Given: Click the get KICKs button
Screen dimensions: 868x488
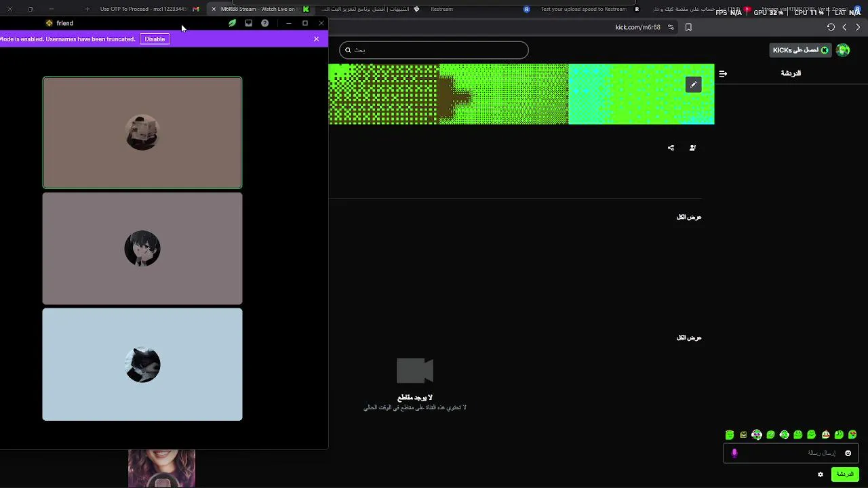Looking at the screenshot, I should [x=801, y=50].
